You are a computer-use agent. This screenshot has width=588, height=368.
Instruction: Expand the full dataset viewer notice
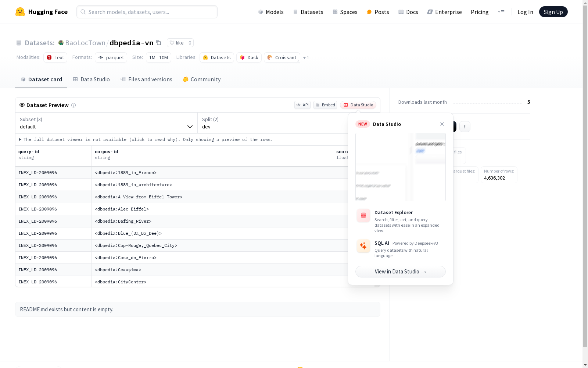[x=146, y=139]
